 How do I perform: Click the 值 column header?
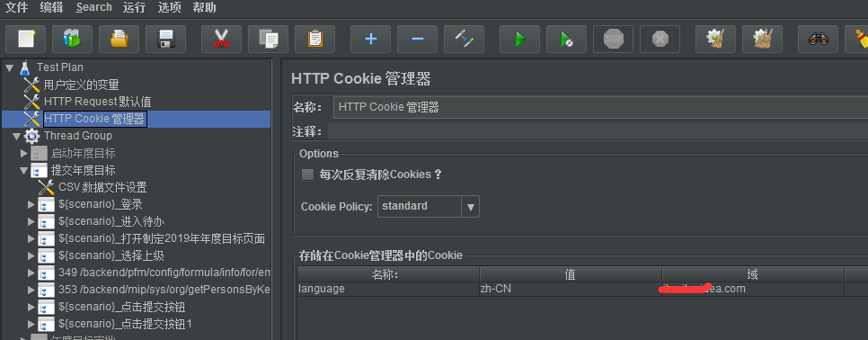[x=571, y=274]
